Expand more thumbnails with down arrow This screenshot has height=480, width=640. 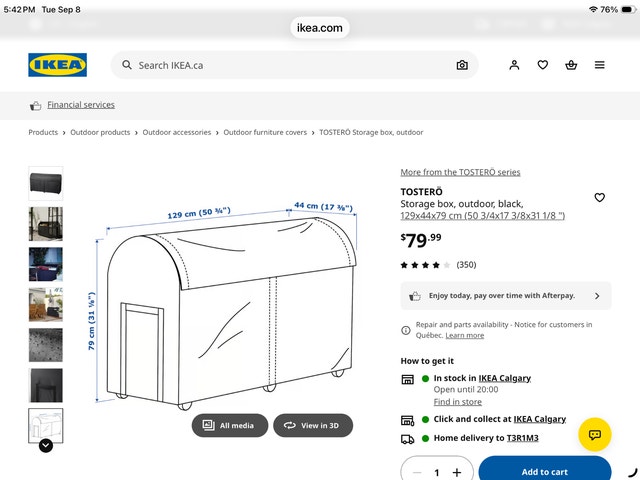pyautogui.click(x=46, y=446)
